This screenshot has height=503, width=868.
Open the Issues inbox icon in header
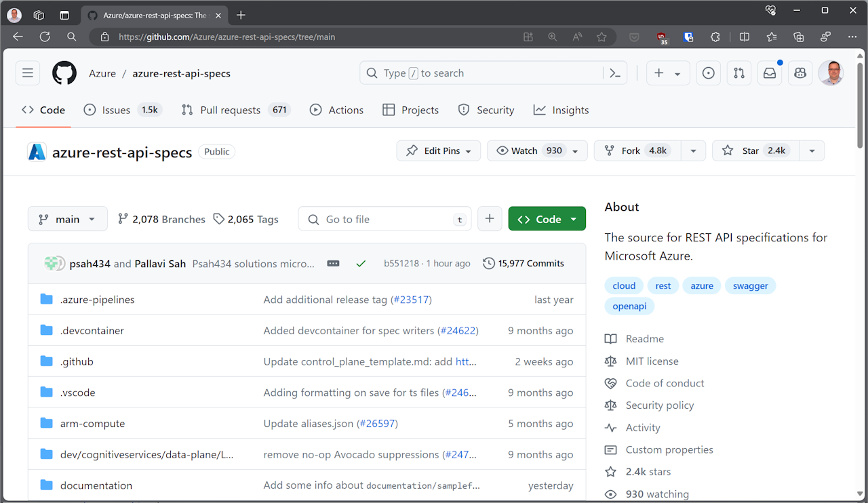coord(709,73)
